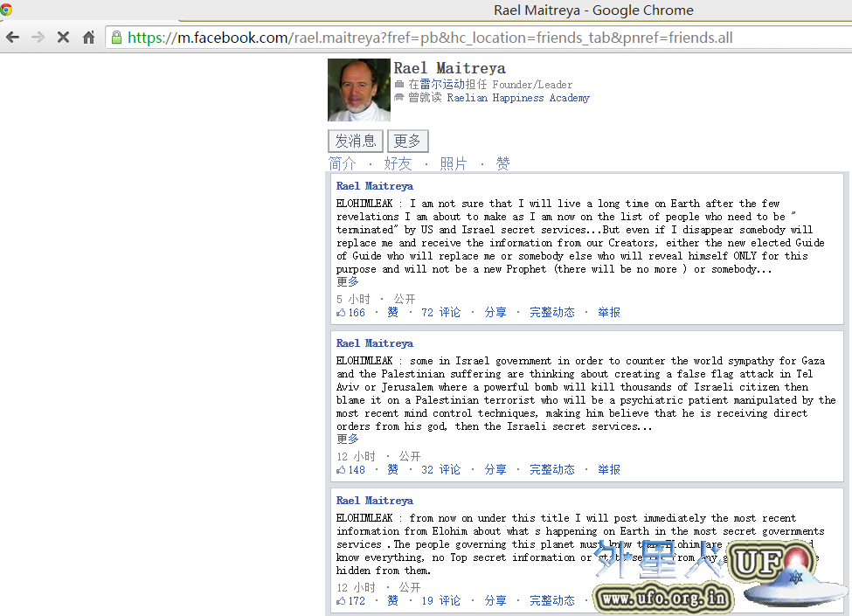View the 148 likes thumbs-up count
The image size is (852, 616).
(351, 470)
